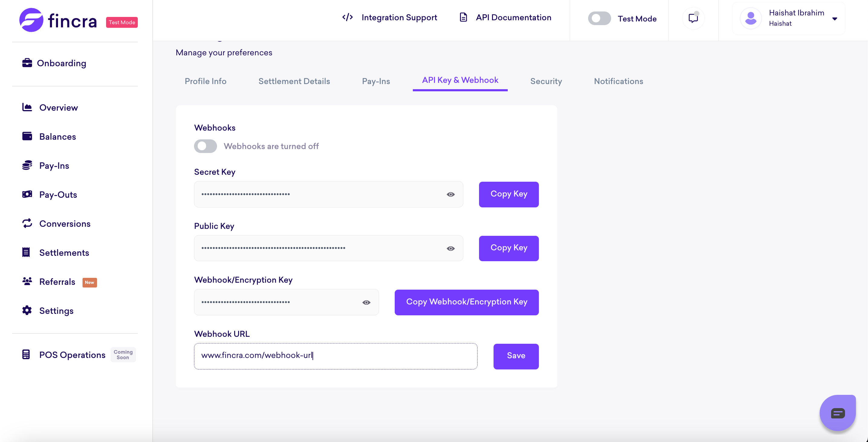Switch to the Security tab
Screen dimensions: 868x442
pos(546,81)
